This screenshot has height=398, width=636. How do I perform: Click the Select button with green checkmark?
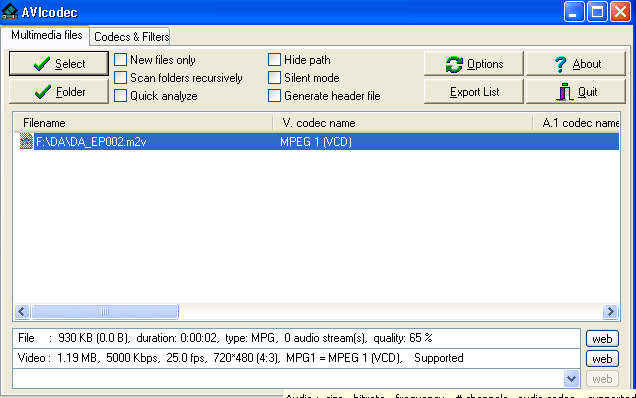point(59,64)
